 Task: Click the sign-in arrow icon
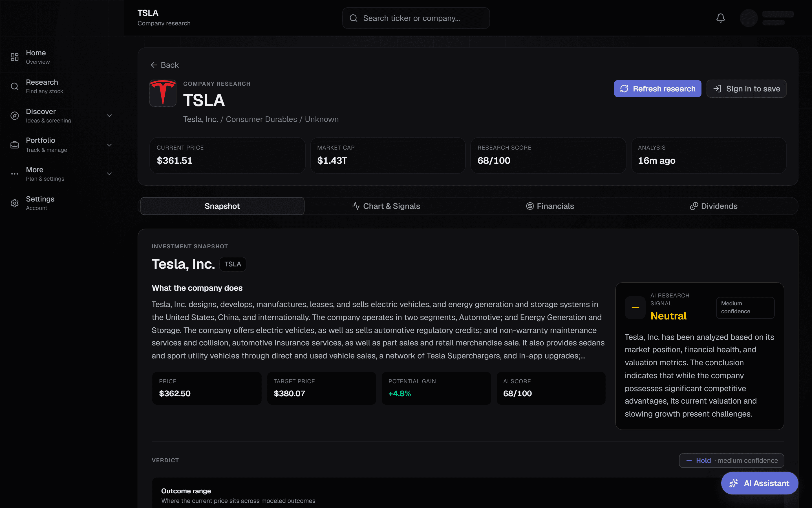[x=717, y=89]
